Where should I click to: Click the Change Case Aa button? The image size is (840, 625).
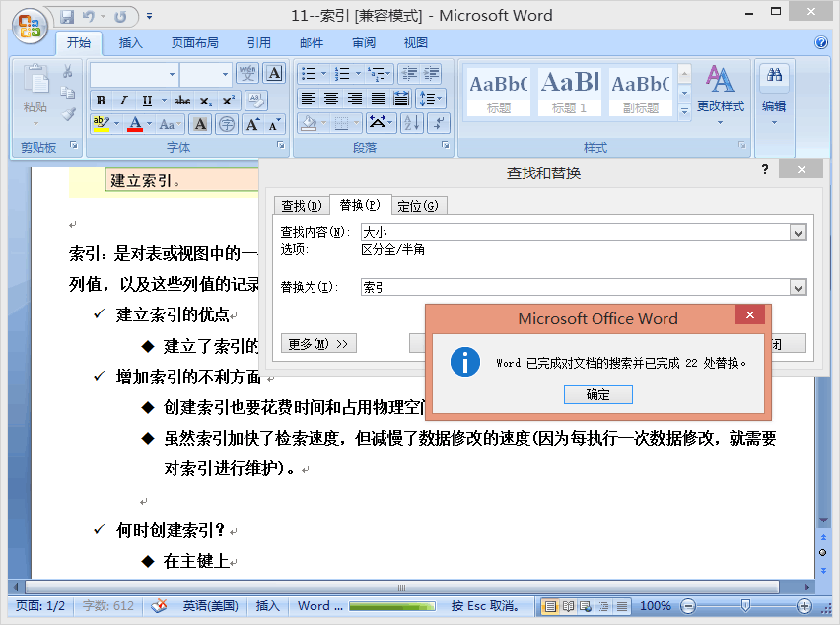[169, 124]
